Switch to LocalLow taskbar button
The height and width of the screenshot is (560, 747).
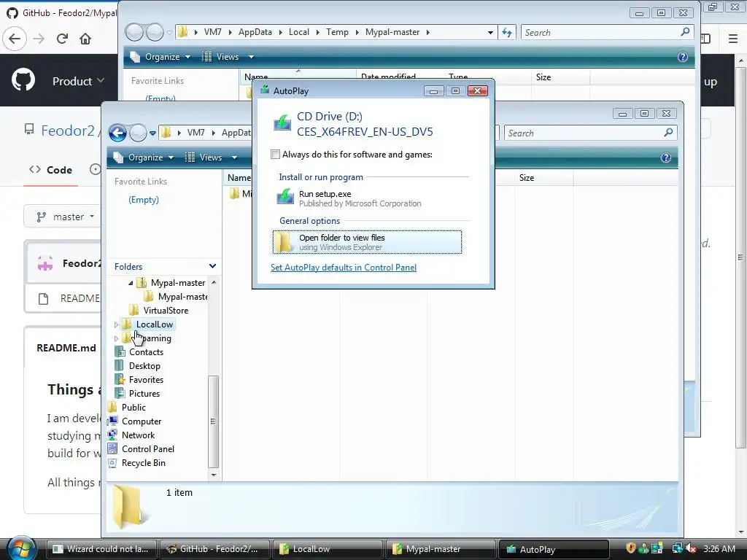(326, 549)
